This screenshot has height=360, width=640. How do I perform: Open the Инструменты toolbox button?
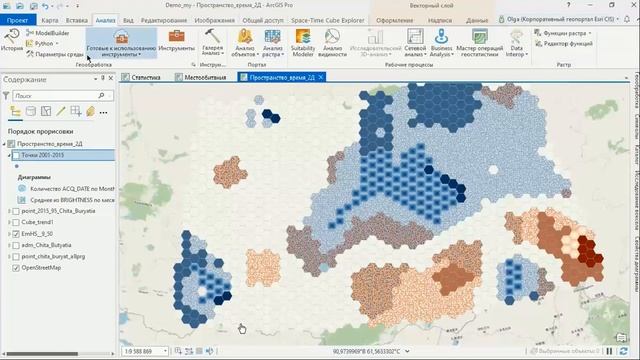click(x=177, y=40)
